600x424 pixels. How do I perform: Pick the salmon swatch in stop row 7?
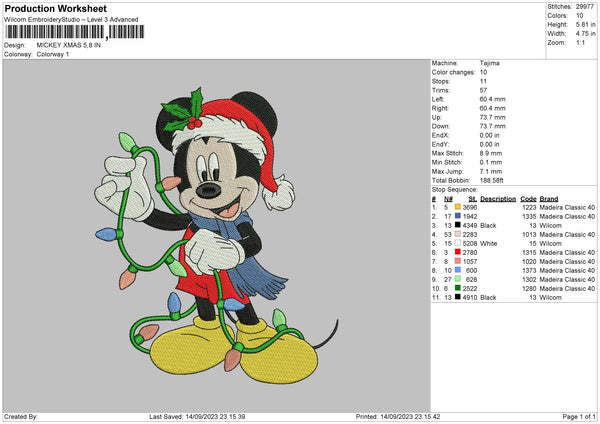[x=458, y=261]
